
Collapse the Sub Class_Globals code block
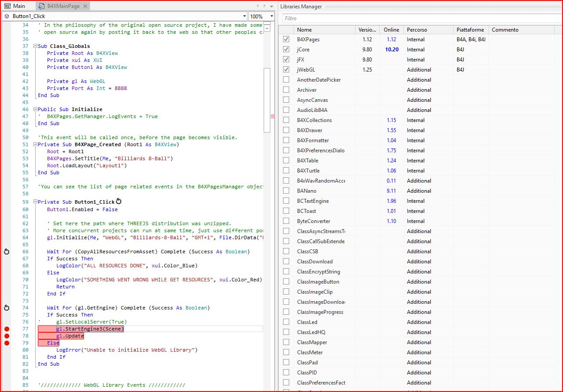tap(35, 46)
